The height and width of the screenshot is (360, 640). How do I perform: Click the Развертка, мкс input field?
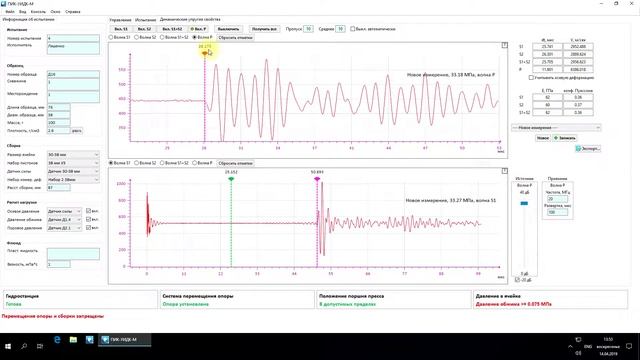coord(558,212)
